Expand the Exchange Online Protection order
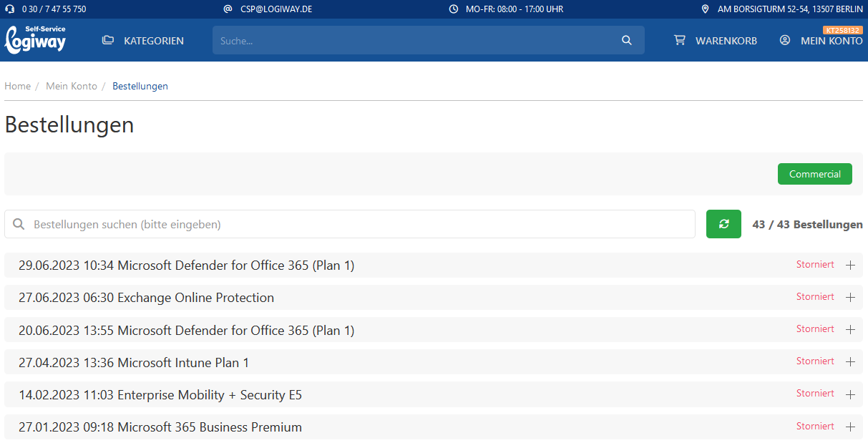Screen dimensions: 868x443 pos(850,298)
